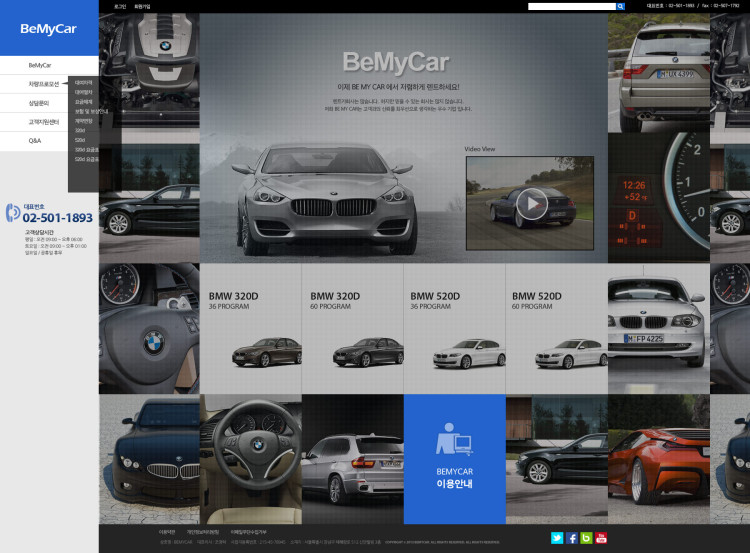
Task: Click the BeMyCar logo in sidebar
Action: (x=48, y=29)
